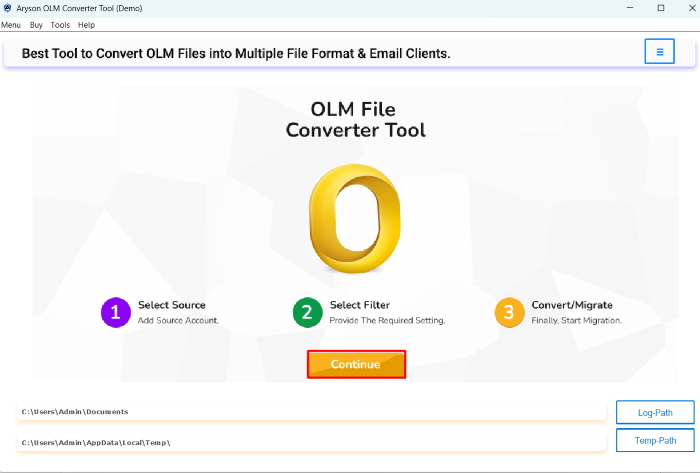Image resolution: width=700 pixels, height=473 pixels.
Task: Minimize the Aryson OLM Converter window
Action: (x=630, y=8)
